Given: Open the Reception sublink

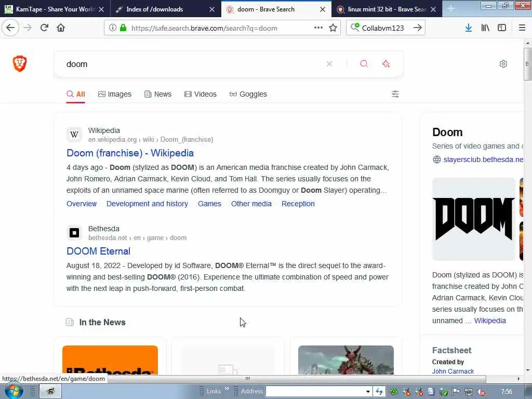Looking at the screenshot, I should pos(298,204).
